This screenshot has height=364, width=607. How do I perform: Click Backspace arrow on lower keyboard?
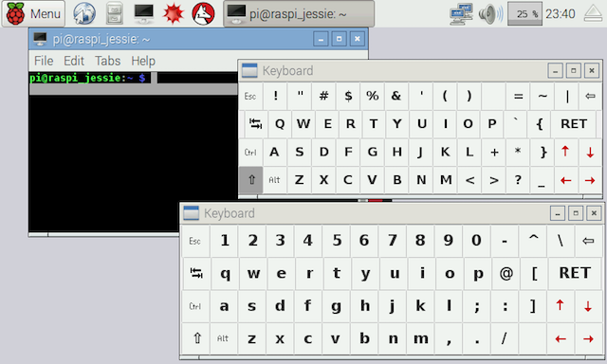tap(588, 241)
